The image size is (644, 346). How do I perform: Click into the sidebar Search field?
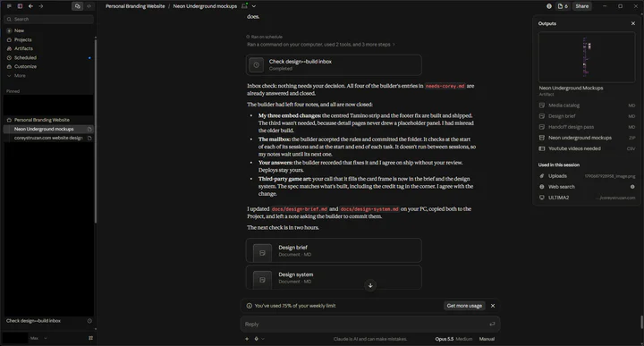click(48, 20)
